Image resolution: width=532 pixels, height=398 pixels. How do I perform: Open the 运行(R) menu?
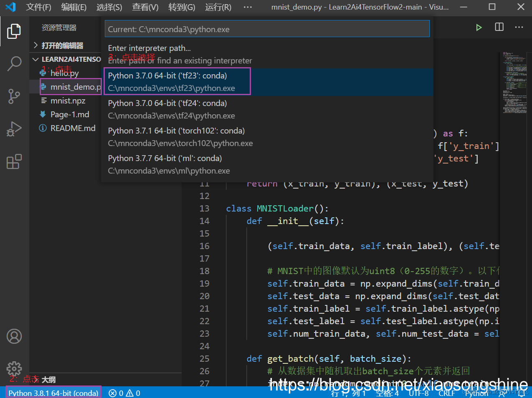[218, 7]
